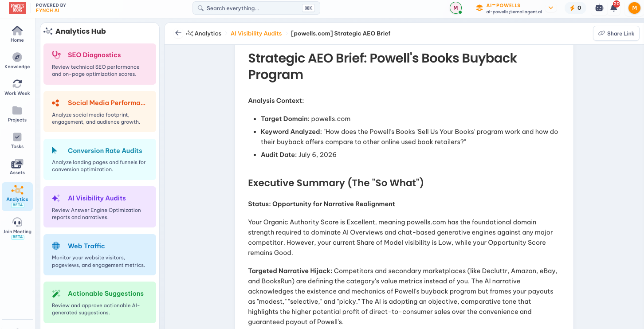This screenshot has width=644, height=329.
Task: Click the Share Link button
Action: pos(616,33)
